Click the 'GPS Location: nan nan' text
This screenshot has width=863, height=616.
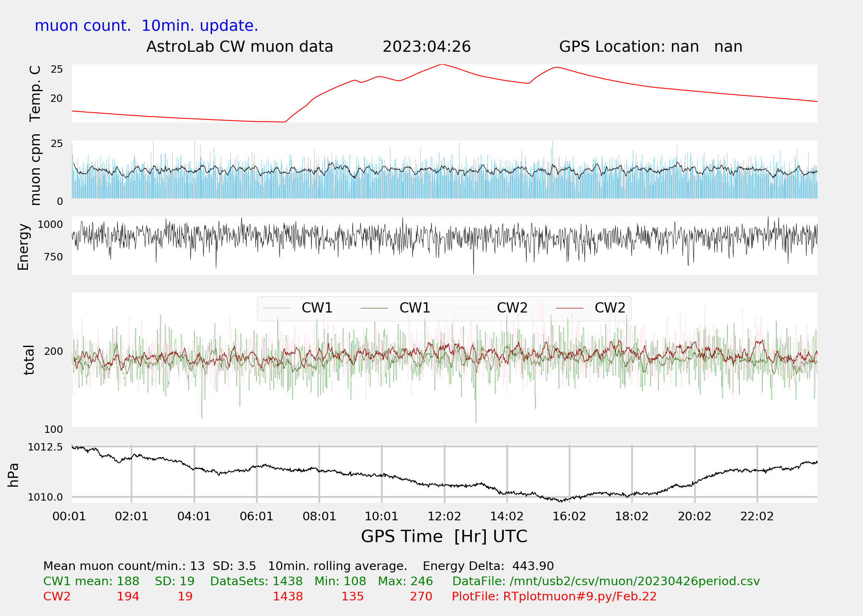click(x=651, y=47)
